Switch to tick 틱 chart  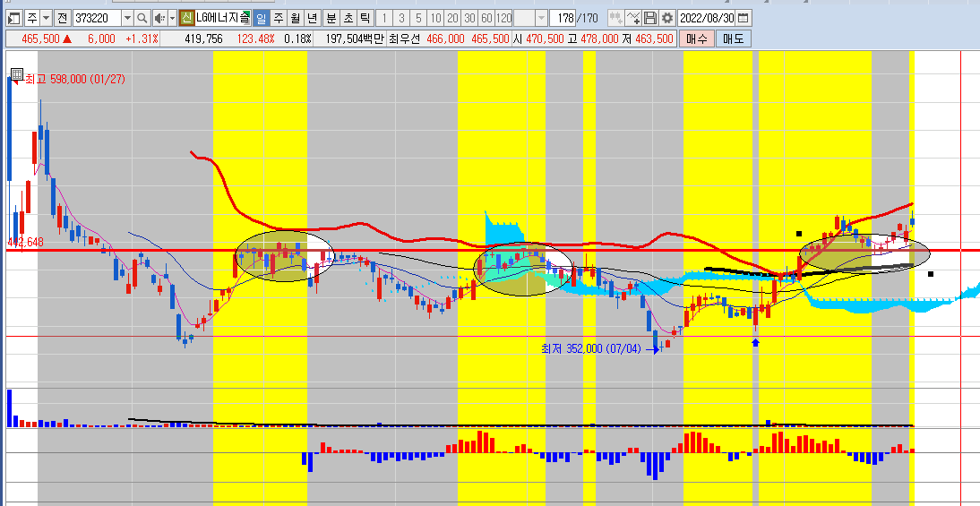(365, 18)
